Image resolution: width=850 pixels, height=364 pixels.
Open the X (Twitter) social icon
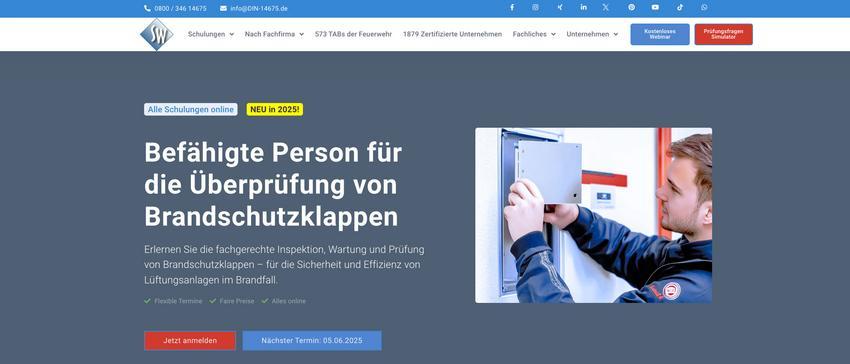pyautogui.click(x=606, y=8)
